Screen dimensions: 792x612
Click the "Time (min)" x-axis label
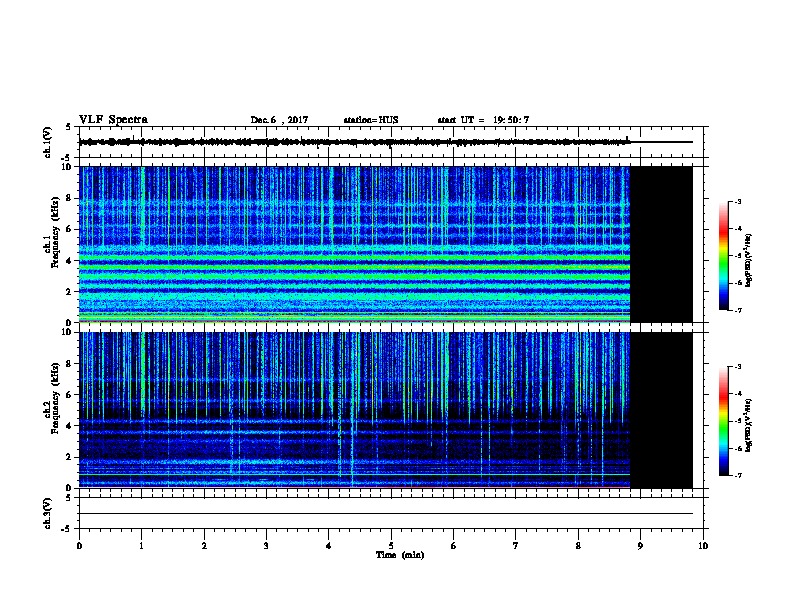click(x=400, y=555)
